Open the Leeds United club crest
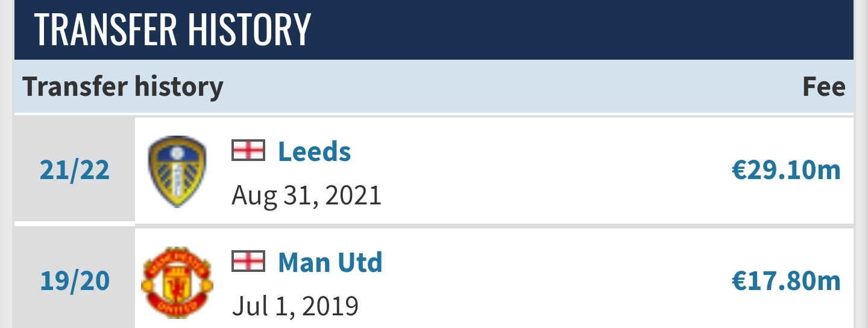The height and width of the screenshot is (328, 868). point(177,172)
